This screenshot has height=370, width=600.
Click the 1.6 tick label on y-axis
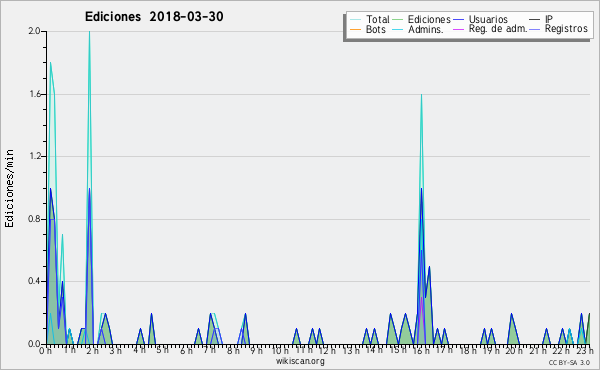35,94
